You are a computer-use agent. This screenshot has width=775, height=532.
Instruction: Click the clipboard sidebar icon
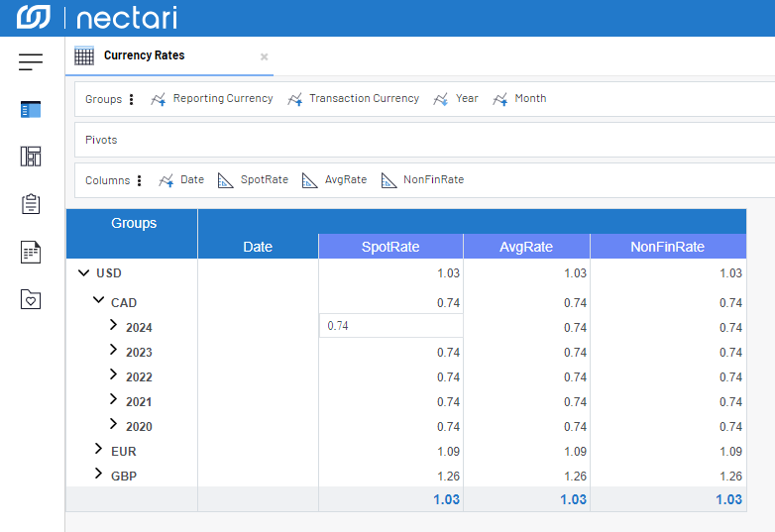pyautogui.click(x=31, y=204)
